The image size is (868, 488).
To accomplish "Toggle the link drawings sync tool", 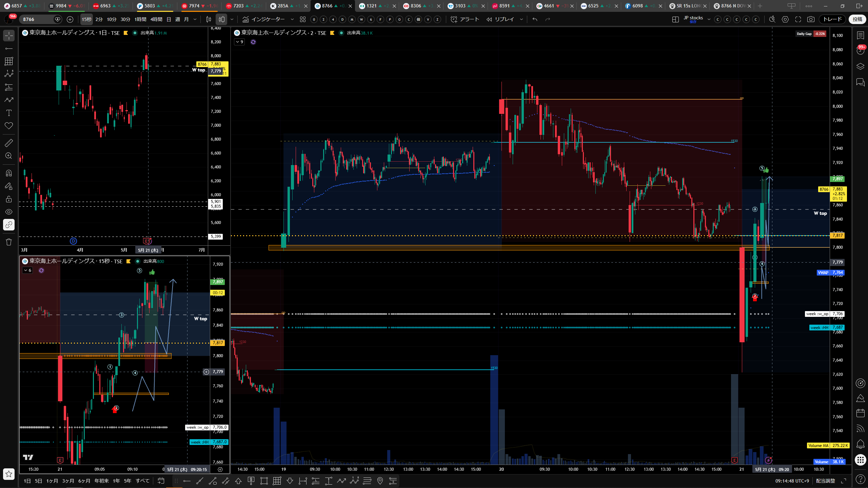I will [x=9, y=225].
